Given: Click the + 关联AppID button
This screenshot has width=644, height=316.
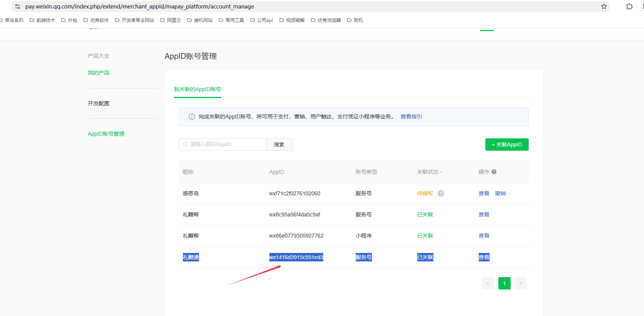Looking at the screenshot, I should click(x=507, y=145).
